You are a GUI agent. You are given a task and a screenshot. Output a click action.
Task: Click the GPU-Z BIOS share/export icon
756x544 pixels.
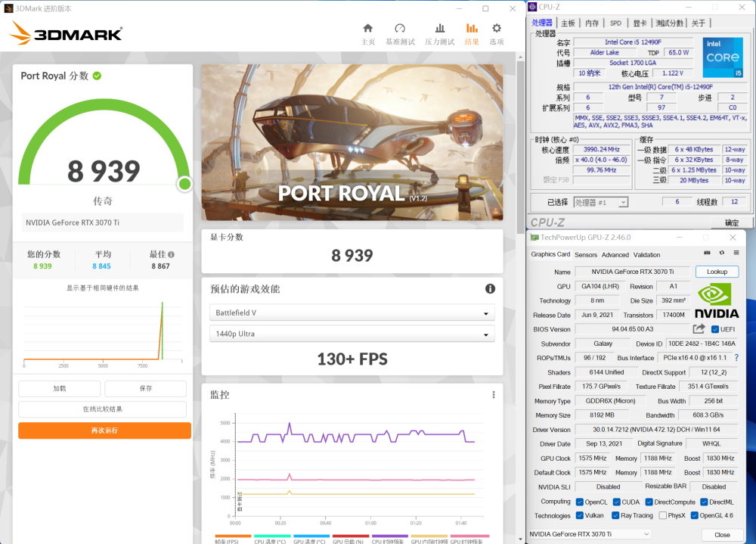pos(699,329)
